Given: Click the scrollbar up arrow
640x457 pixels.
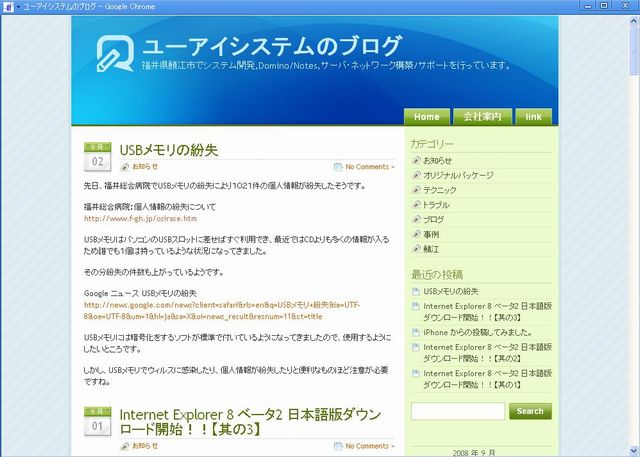Looking at the screenshot, I should click(x=634, y=21).
